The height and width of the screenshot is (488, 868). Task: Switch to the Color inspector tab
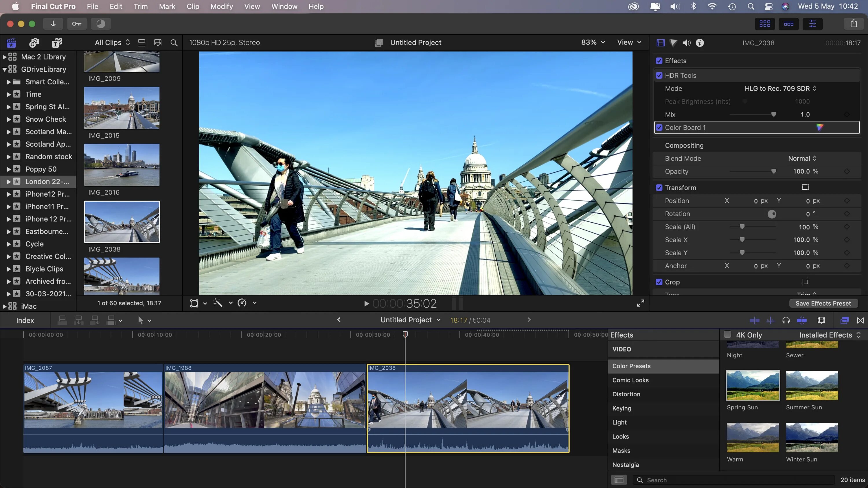673,43
